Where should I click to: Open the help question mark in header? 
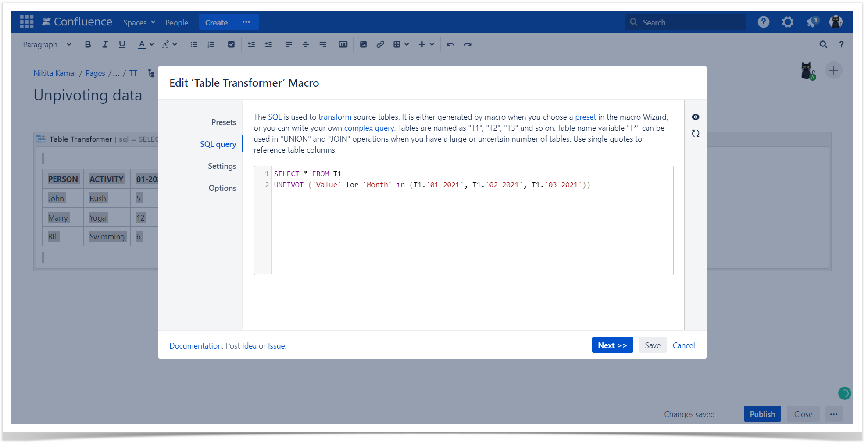(763, 22)
